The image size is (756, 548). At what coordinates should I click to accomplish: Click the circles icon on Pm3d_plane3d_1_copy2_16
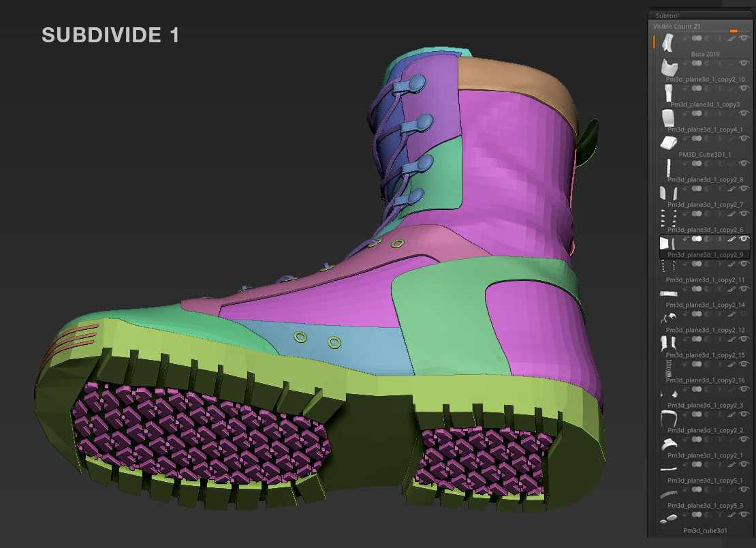[x=697, y=364]
